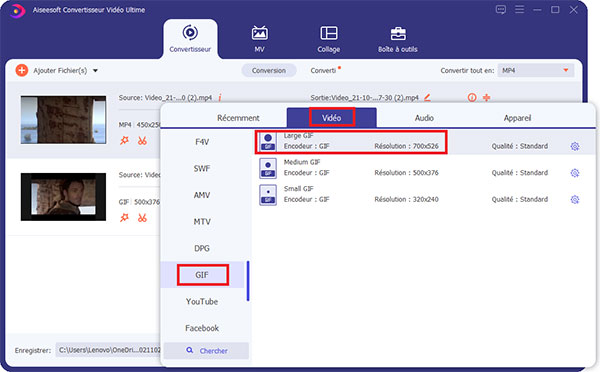Click the Chercher search field
The image size is (600, 372).
pos(206,351)
